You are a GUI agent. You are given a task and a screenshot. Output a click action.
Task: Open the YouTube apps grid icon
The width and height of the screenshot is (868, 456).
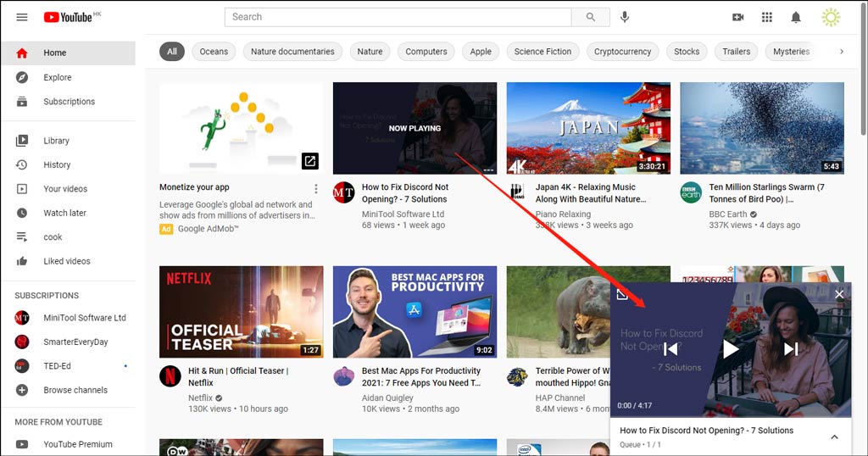pyautogui.click(x=766, y=17)
